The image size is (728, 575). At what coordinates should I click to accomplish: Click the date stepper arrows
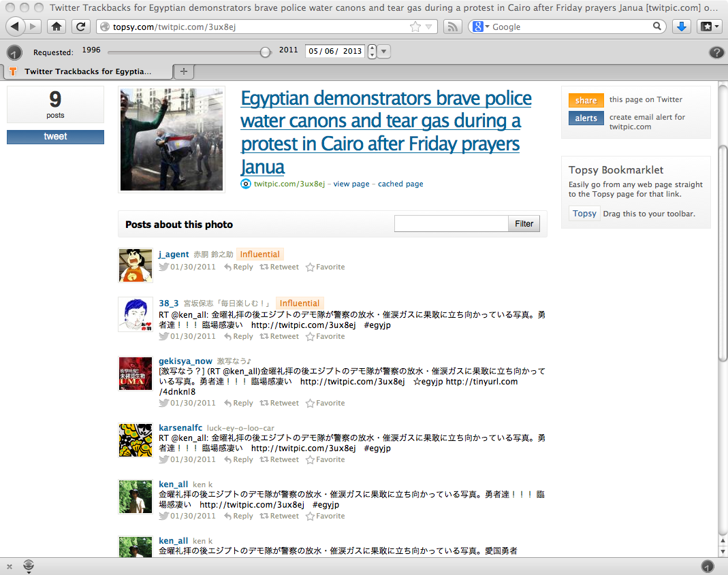(x=372, y=51)
